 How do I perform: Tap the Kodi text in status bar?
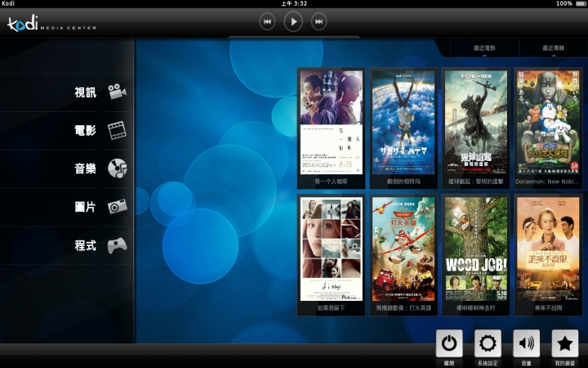[x=8, y=3]
